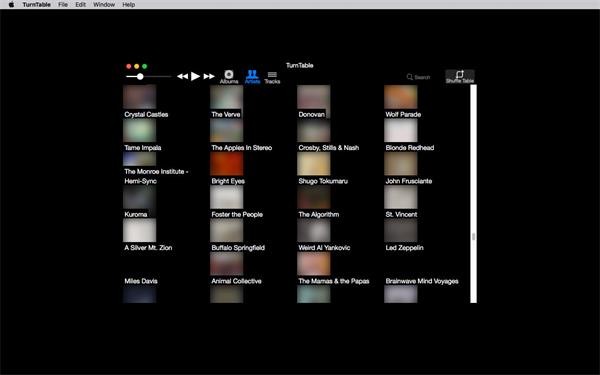Open Tame Impala artwork thumbnail
Viewport: 600px width, 375px height.
(140, 130)
